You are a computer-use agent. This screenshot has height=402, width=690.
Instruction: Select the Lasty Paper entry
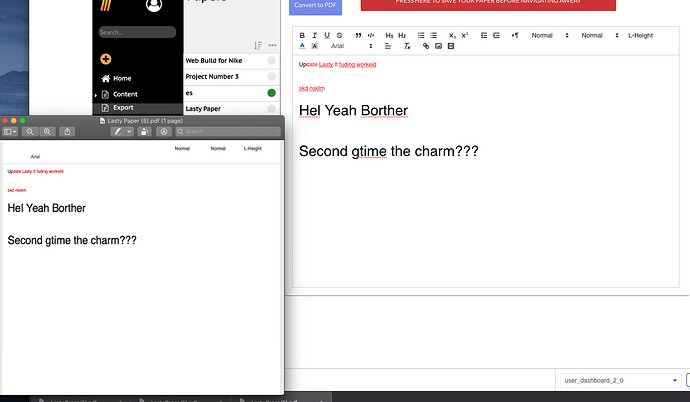tap(203, 109)
